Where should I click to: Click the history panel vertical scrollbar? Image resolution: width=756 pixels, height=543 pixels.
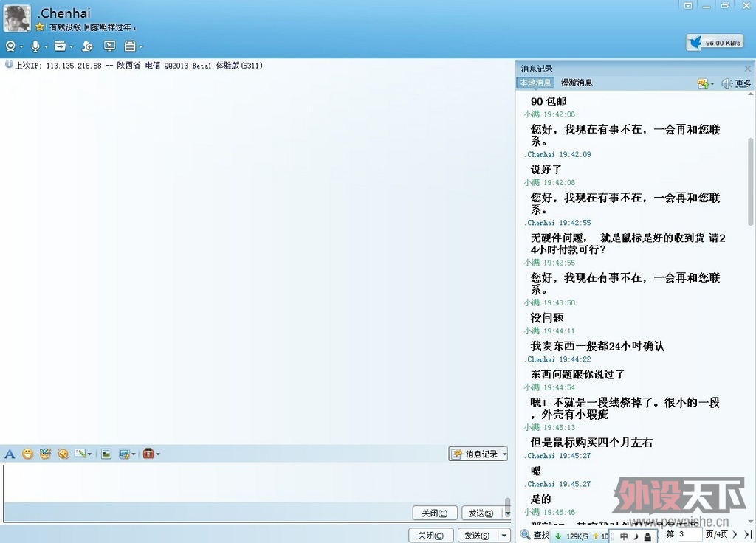751,181
